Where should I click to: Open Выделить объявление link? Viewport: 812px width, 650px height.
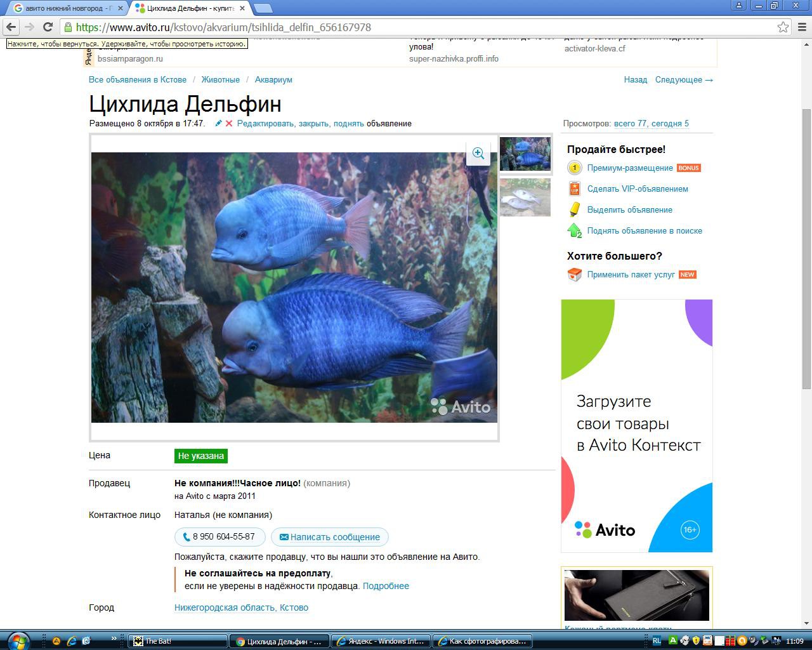630,209
